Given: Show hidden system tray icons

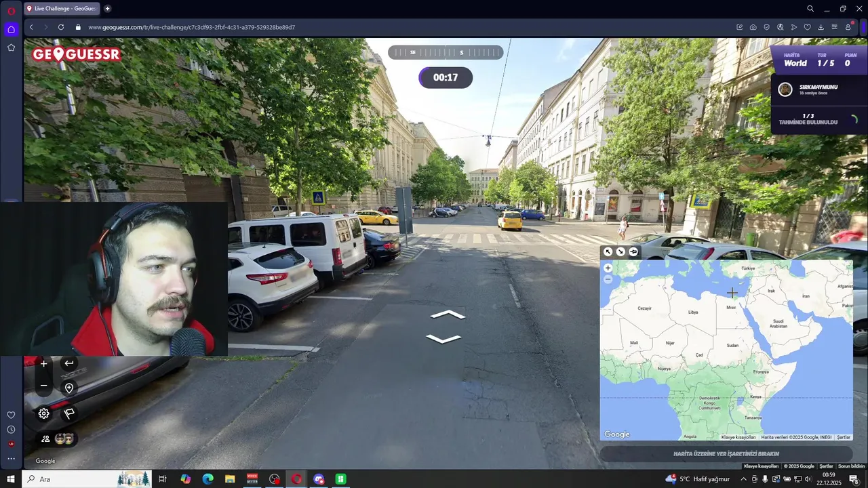Looking at the screenshot, I should coord(743,479).
